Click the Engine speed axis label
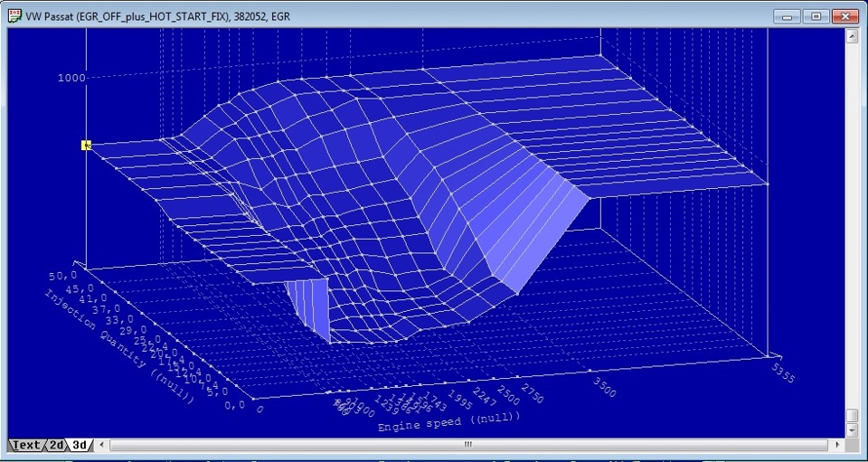Screen dimensions: 868x462 click(x=448, y=421)
